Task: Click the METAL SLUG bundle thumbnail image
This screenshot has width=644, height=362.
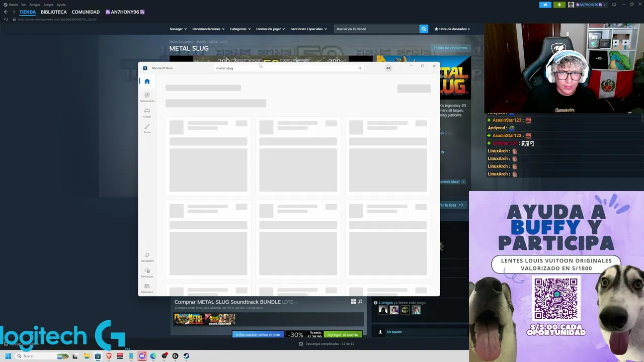Action: pyautogui.click(x=204, y=319)
